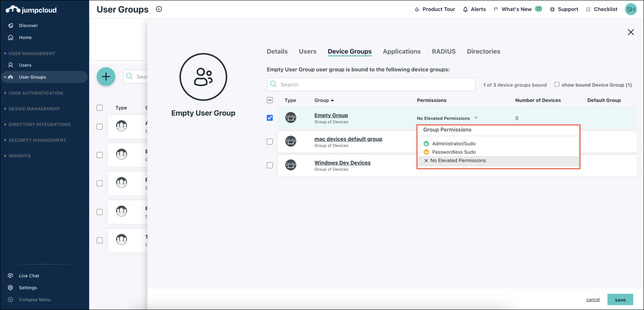Collapse the USER MANAGEMENT section
This screenshot has height=310, width=644.
point(32,53)
